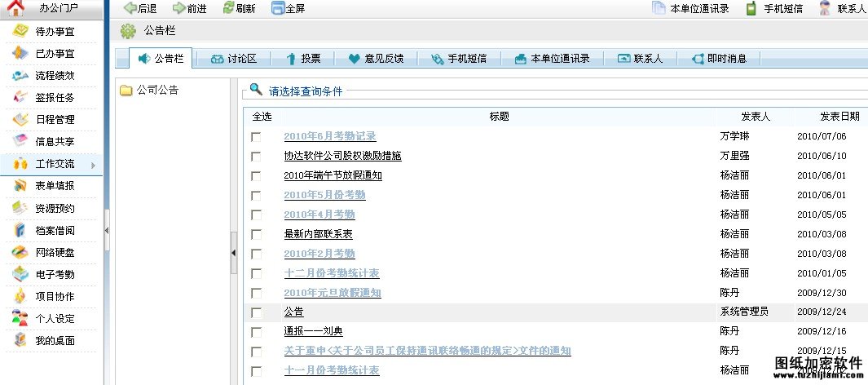The width and height of the screenshot is (868, 385).
Task: Open the 意见反馈 tab
Action: click(377, 58)
